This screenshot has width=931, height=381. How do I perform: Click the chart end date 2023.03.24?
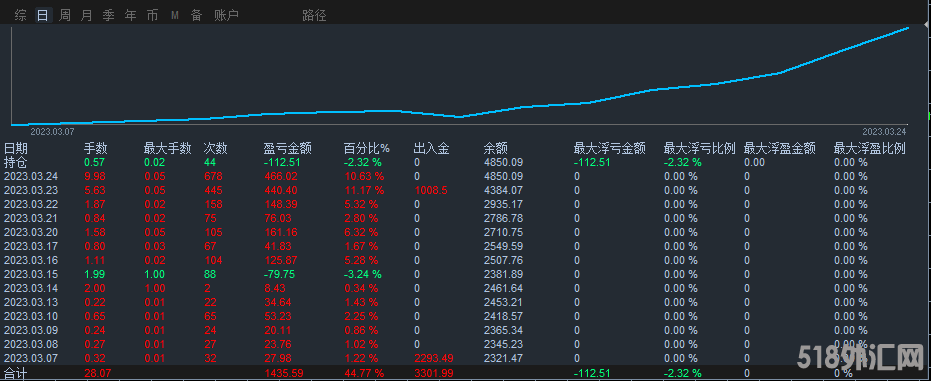885,131
